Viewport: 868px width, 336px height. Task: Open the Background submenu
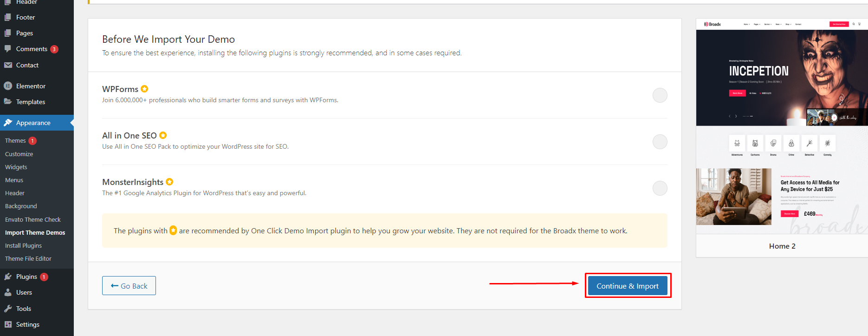[x=21, y=206]
